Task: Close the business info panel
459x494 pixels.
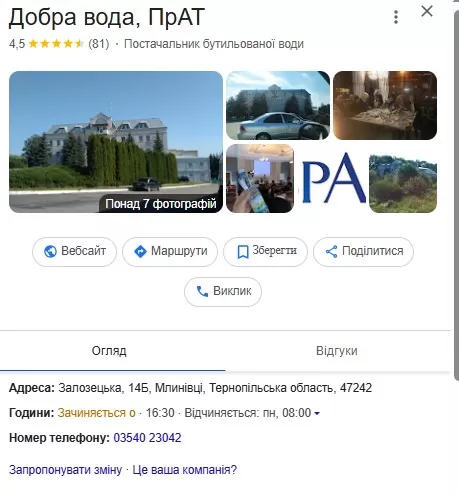Action: tap(427, 11)
